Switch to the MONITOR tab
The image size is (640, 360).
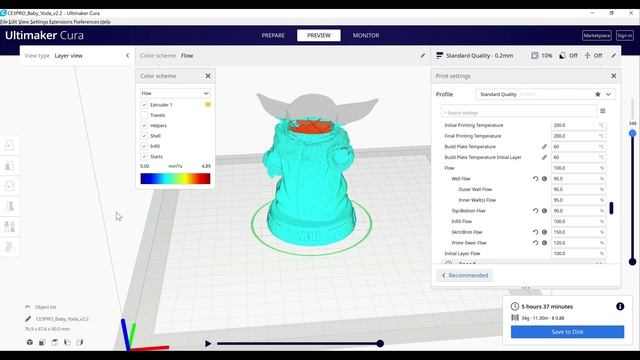[x=366, y=36]
